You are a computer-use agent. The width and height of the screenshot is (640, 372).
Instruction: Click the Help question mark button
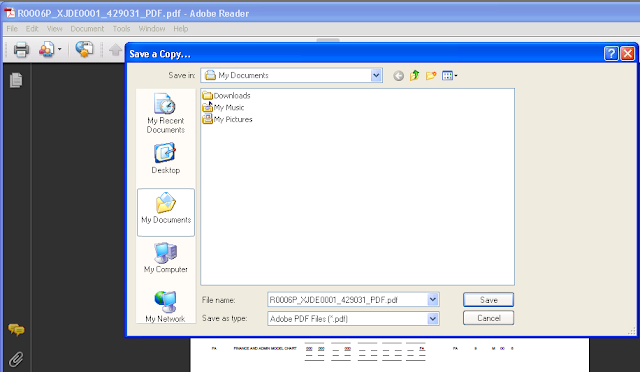[611, 53]
